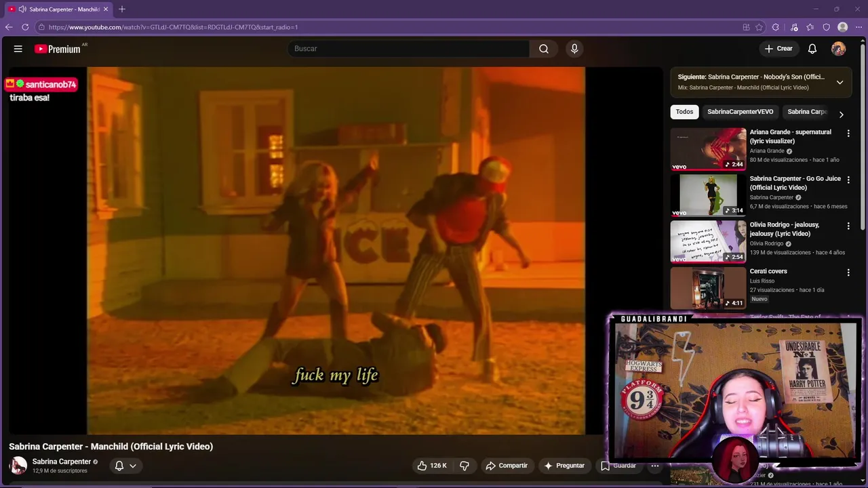This screenshot has height=488, width=868.
Task: Open the YouTube hamburger guide menu
Action: [x=18, y=49]
